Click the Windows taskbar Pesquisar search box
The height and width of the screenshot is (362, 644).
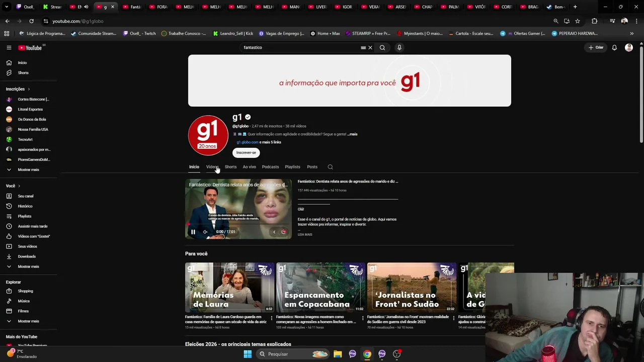[x=293, y=354]
